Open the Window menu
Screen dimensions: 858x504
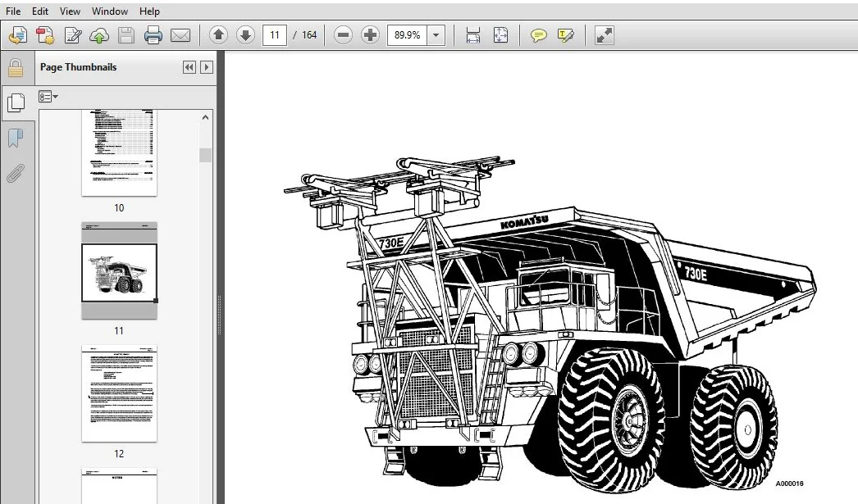coord(109,11)
